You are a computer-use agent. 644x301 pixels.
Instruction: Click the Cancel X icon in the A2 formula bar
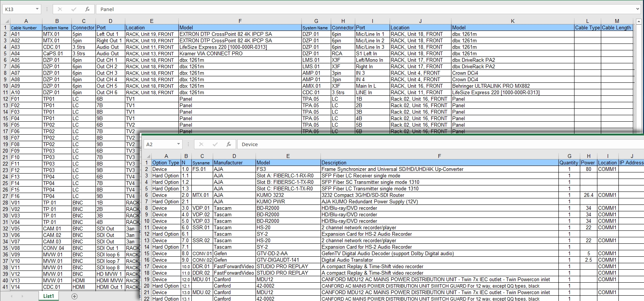point(201,144)
